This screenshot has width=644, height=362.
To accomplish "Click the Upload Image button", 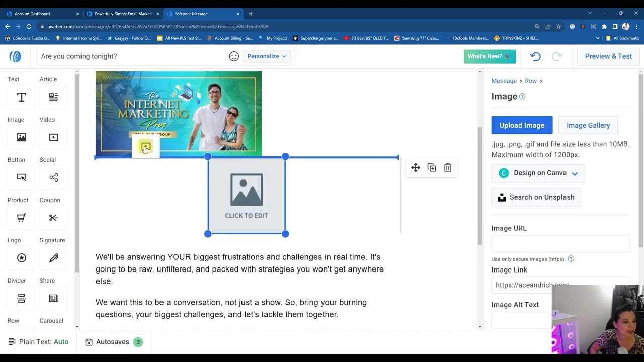I will pos(522,125).
